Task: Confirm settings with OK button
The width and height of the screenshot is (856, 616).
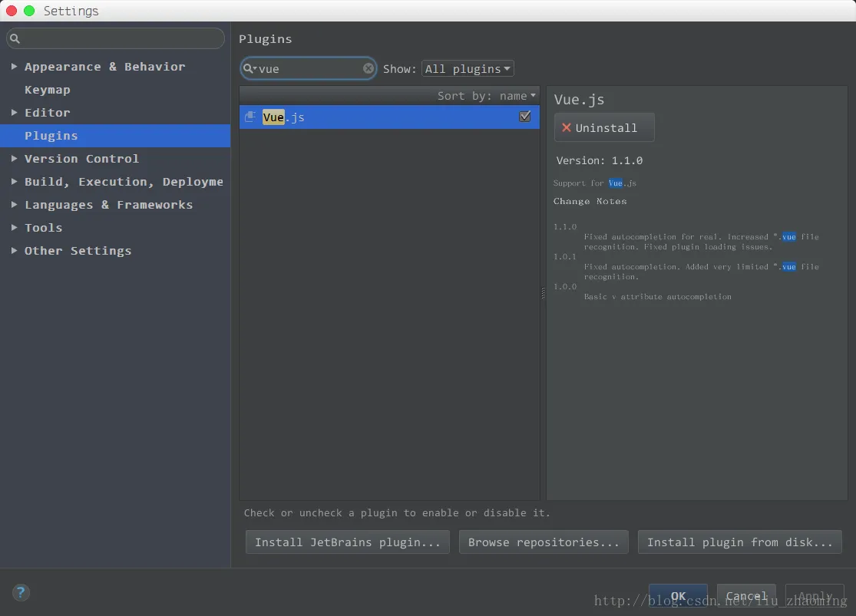Action: click(x=678, y=595)
